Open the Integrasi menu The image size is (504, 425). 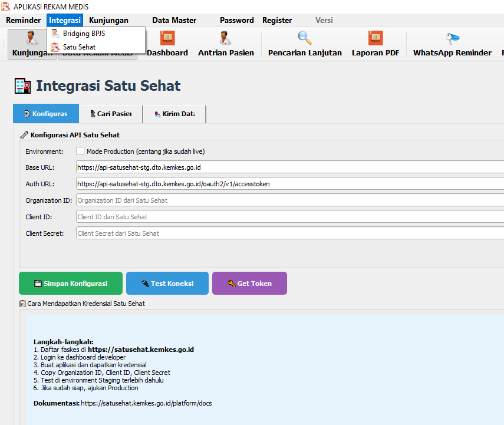65,20
